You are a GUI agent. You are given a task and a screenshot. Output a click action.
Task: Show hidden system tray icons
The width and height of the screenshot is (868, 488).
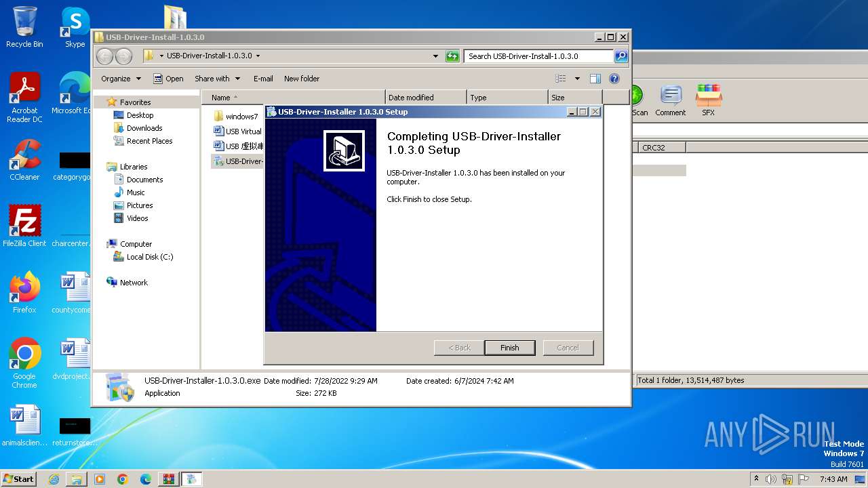756,479
